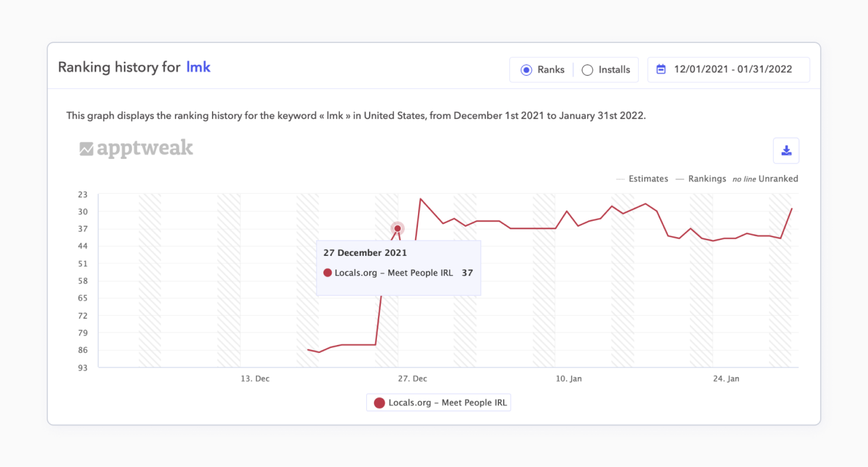Click the "Ranking history for" panel title
The image size is (868, 467).
pyautogui.click(x=118, y=67)
